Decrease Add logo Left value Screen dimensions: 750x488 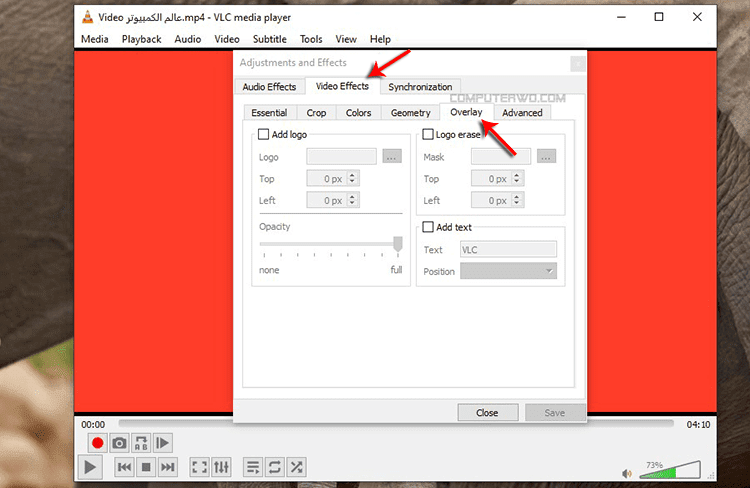point(352,203)
